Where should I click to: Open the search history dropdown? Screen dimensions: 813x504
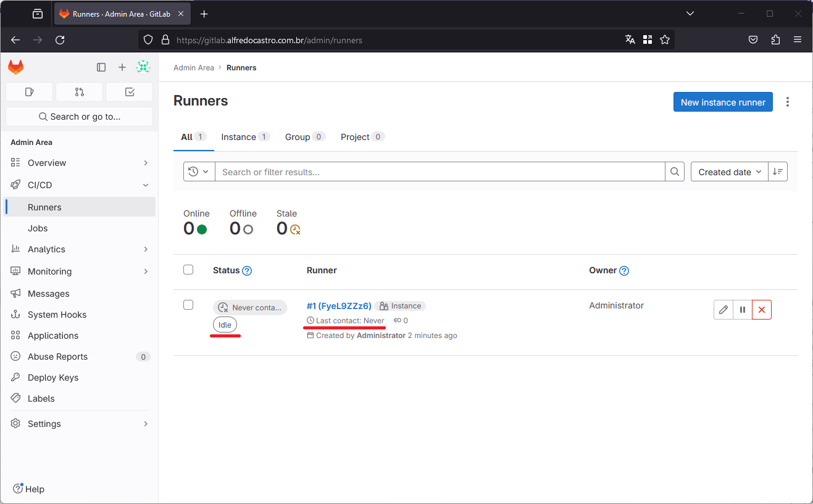pos(199,172)
